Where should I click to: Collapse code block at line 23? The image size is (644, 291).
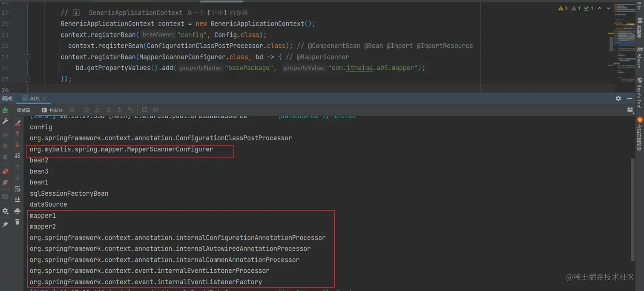point(28,57)
